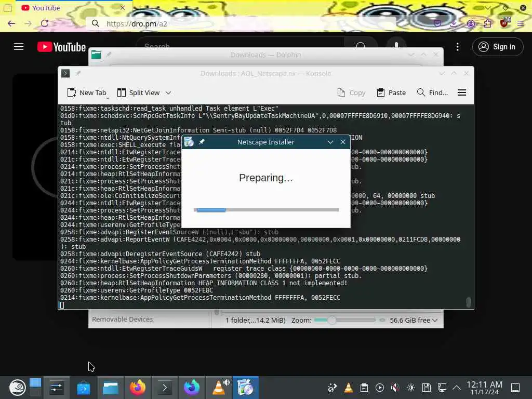Toggle the muted volume tray icon
This screenshot has width=532, height=399.
point(395,388)
